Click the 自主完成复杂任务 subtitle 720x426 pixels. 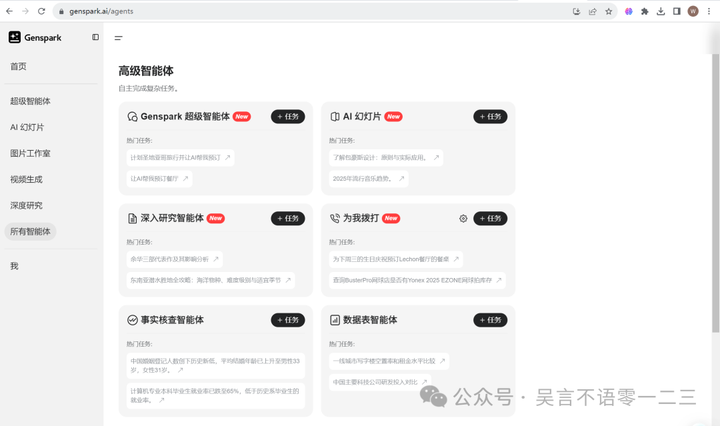[148, 88]
